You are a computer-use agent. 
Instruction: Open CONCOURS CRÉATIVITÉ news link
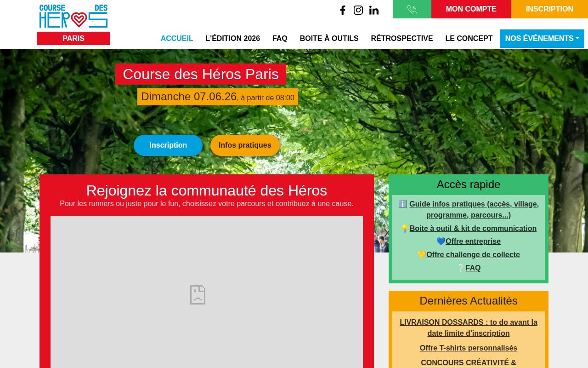[x=469, y=363]
